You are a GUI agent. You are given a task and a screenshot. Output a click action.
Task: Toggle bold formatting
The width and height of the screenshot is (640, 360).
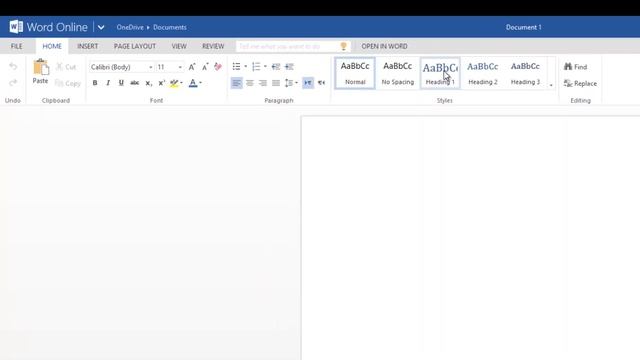(95, 83)
